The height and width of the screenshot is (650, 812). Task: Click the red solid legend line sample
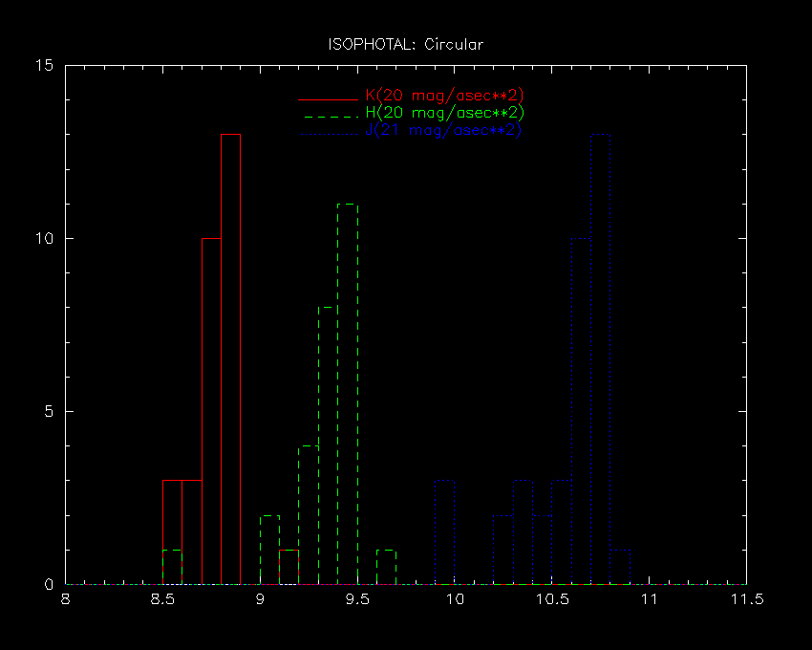pos(329,99)
